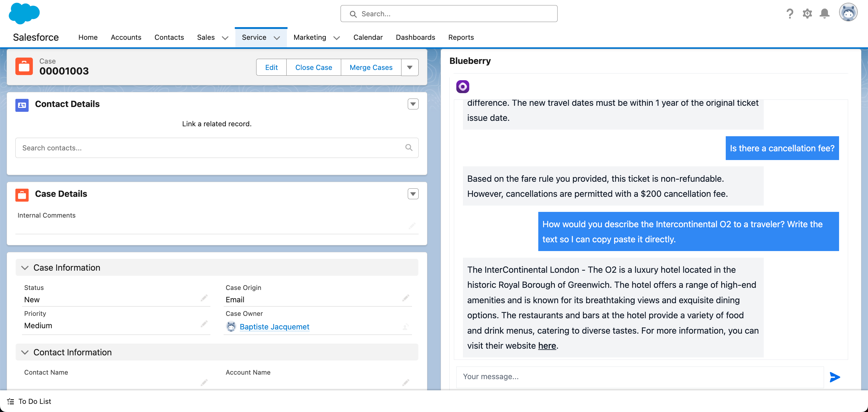The width and height of the screenshot is (868, 412).
Task: Select the Service tab
Action: [254, 37]
